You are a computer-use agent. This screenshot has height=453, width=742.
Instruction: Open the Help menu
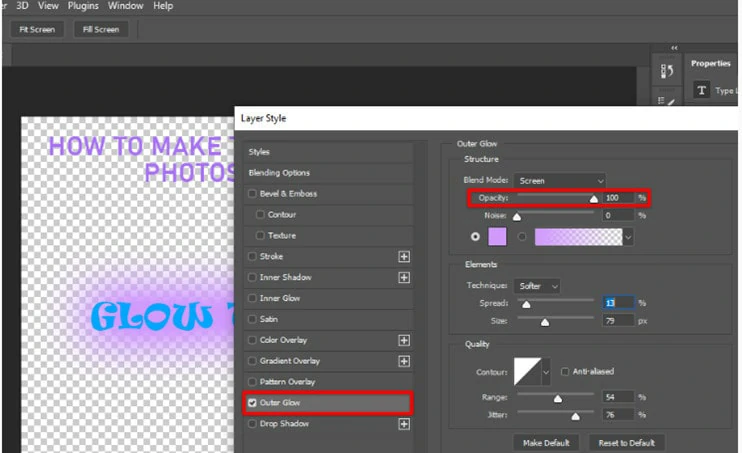(x=163, y=6)
